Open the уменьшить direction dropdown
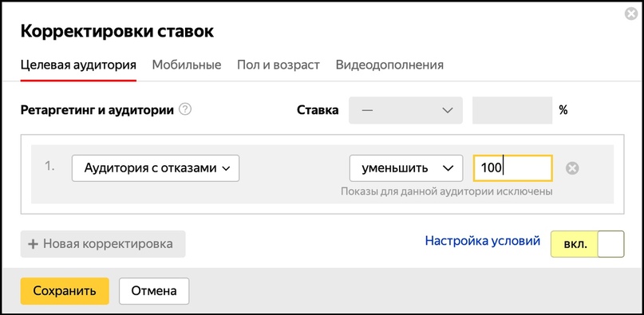The width and height of the screenshot is (644, 315). pyautogui.click(x=405, y=168)
